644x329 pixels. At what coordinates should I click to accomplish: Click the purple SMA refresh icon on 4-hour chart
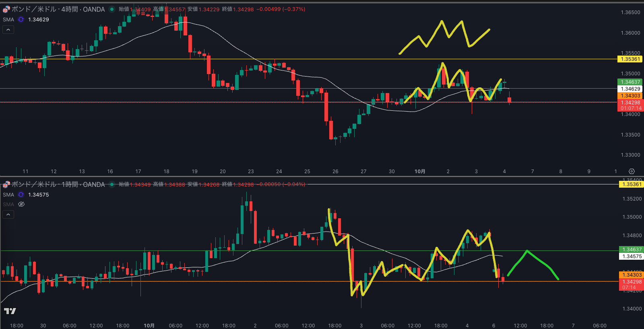tap(21, 19)
